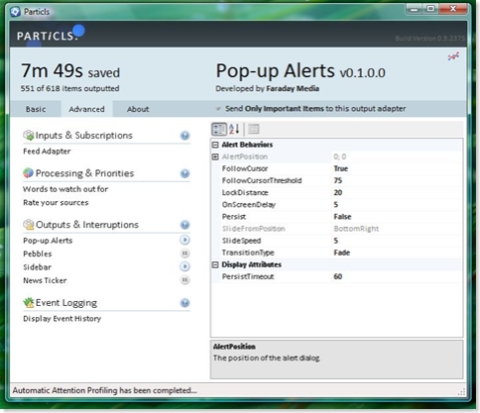
Task: Open the Feed Adapter link
Action: tap(47, 151)
